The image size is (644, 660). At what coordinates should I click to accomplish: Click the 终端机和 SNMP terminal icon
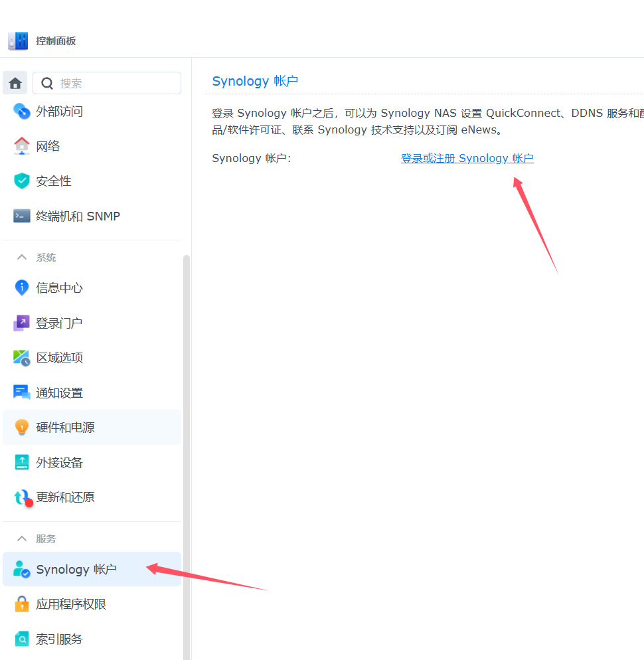[x=22, y=216]
